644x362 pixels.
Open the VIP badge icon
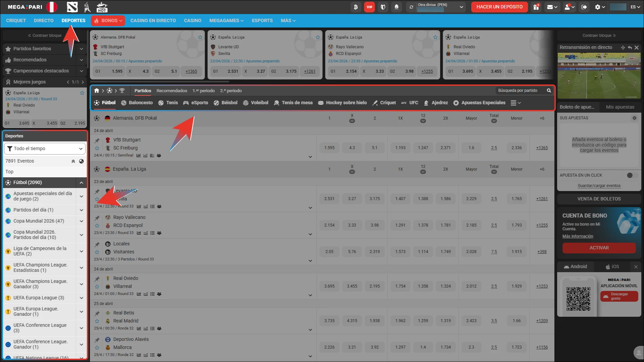click(x=369, y=7)
